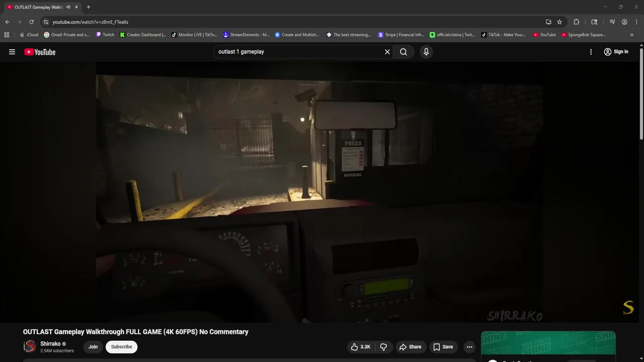
Task: Open media controls icon in toolbar
Action: tap(612, 22)
